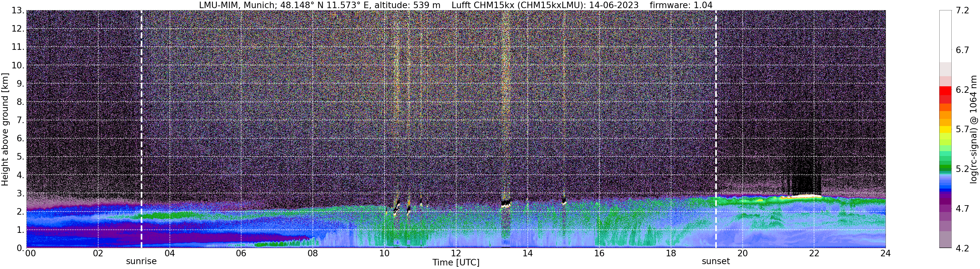980x269 pixels.
Task: Click the colorbar value '6.2'
Action: click(962, 90)
